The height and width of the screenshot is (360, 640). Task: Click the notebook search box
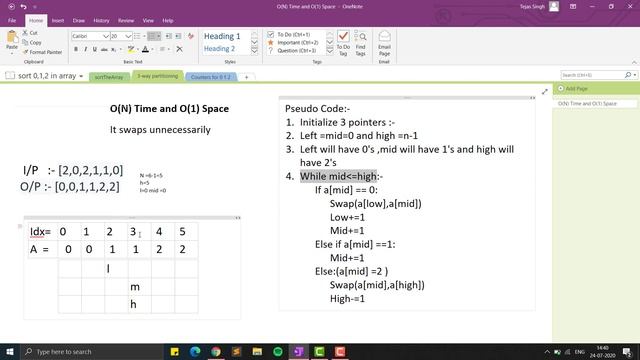pyautogui.click(x=592, y=75)
